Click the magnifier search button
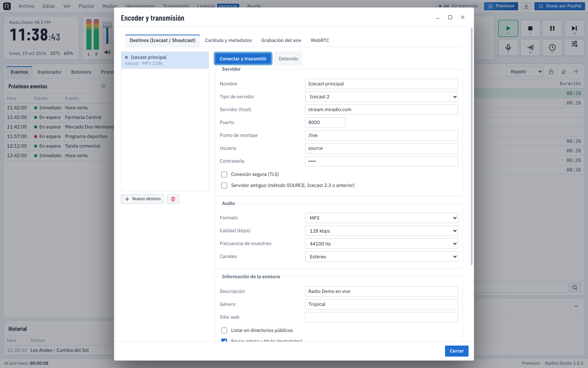Viewport: 588px width, 368px height. (575, 287)
